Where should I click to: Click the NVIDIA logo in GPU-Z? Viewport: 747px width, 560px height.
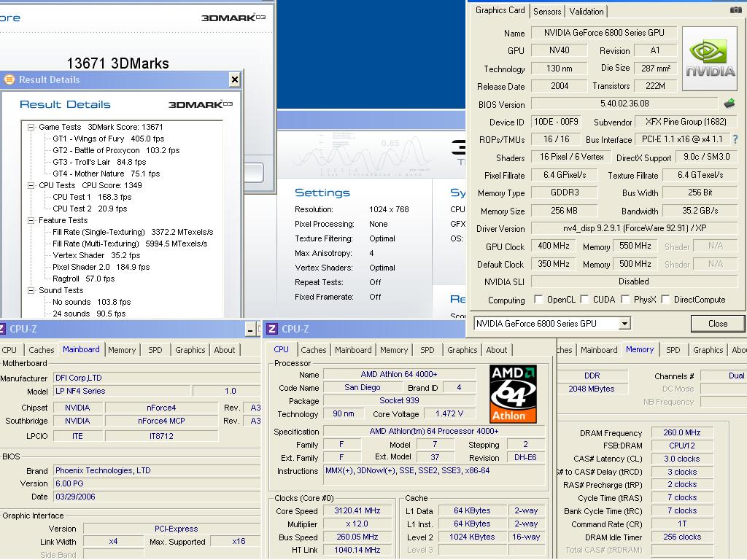[710, 58]
